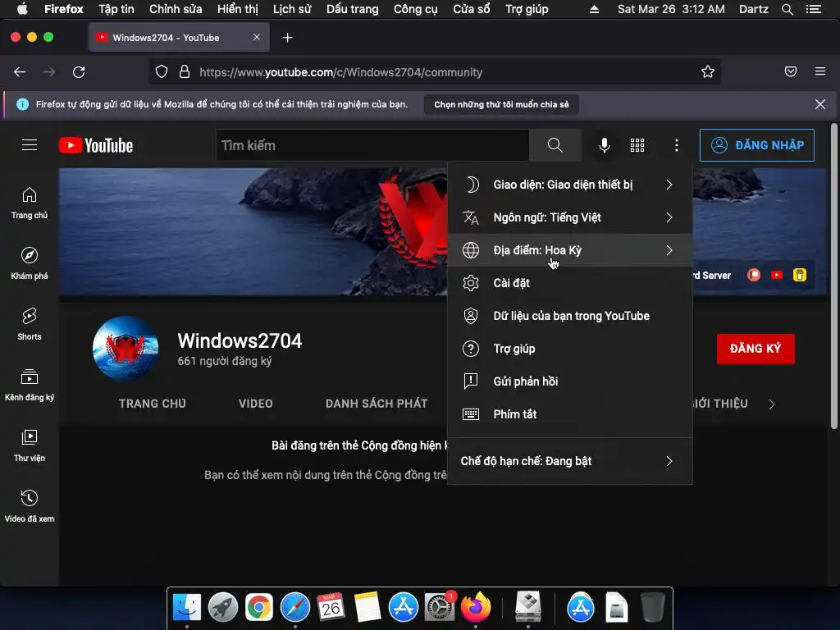
Task: Expand Chế độ hạn chế setting
Action: (x=569, y=461)
